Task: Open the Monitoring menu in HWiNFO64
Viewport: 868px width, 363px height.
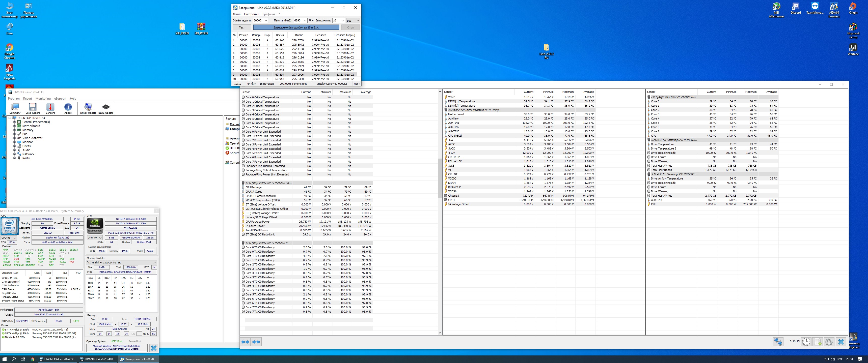Action: click(43, 99)
